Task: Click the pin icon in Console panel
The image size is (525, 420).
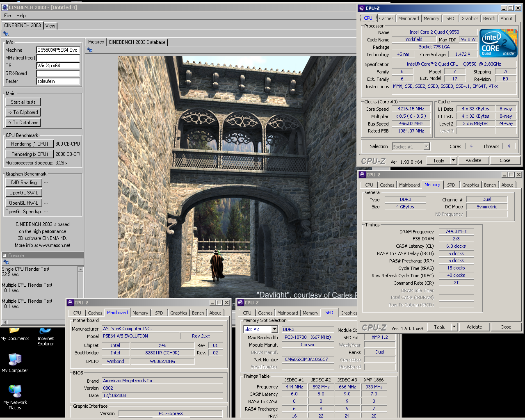Action: coord(6,262)
